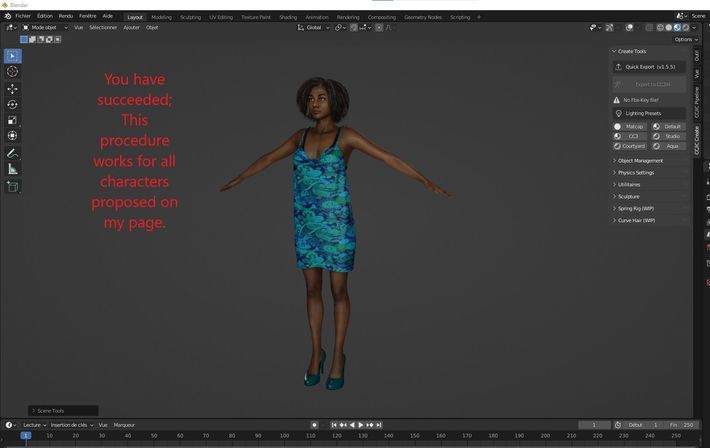Expand the Physics Settings section

635,173
